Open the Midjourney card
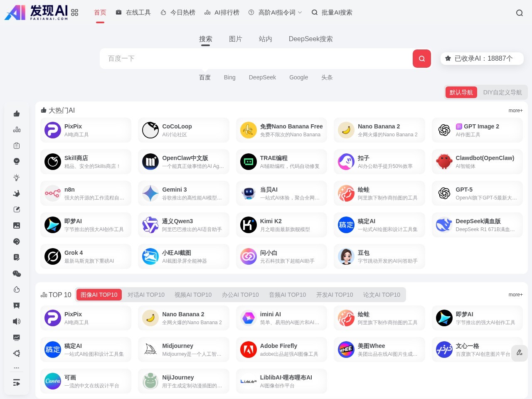 184,350
